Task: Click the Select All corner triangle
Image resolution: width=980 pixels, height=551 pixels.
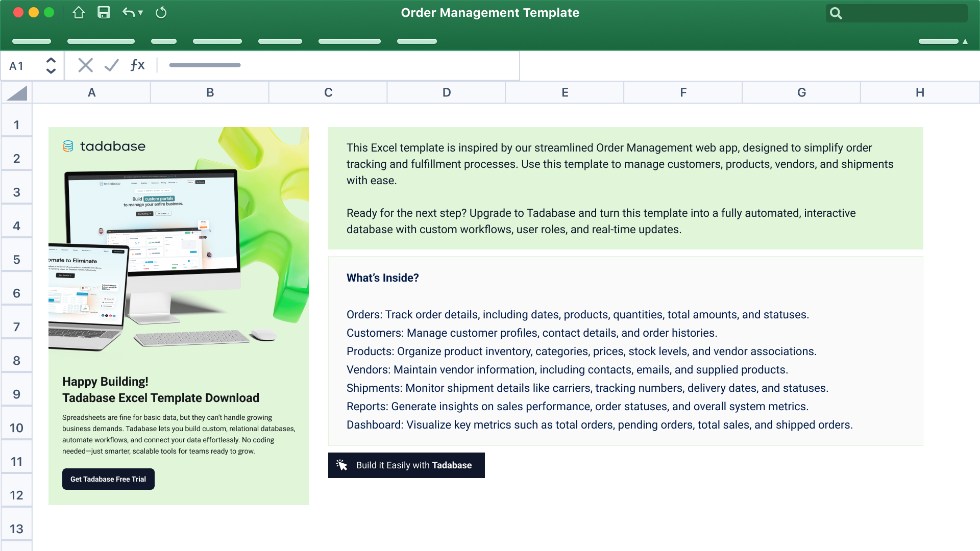Action: [x=17, y=93]
